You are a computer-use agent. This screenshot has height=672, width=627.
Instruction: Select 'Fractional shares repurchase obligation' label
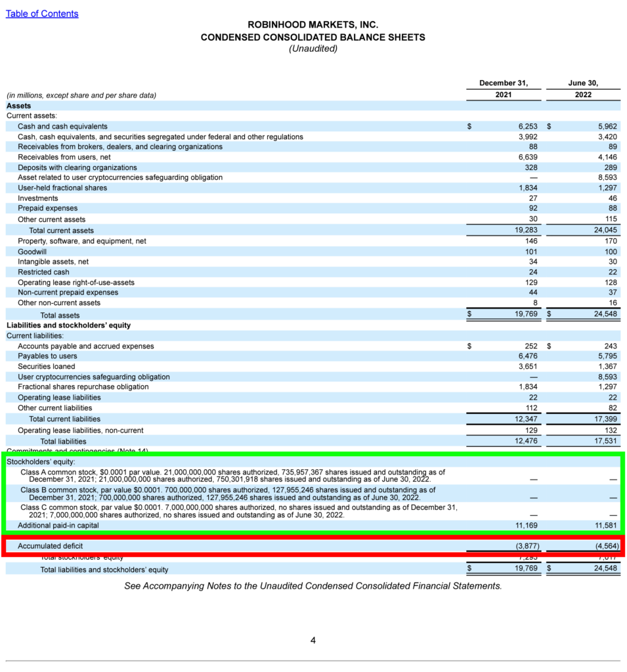83,387
